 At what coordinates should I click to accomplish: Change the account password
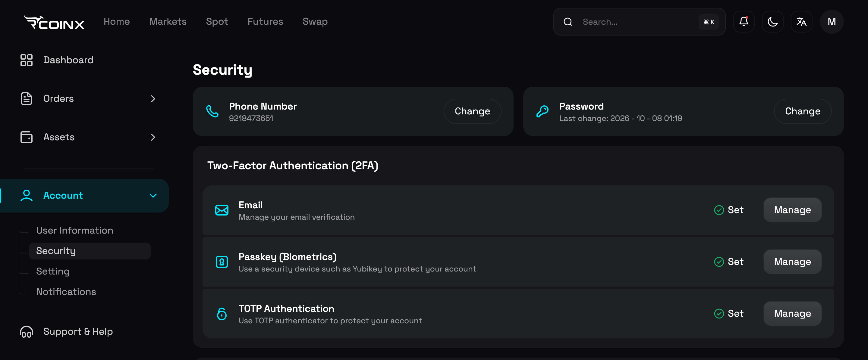[803, 111]
